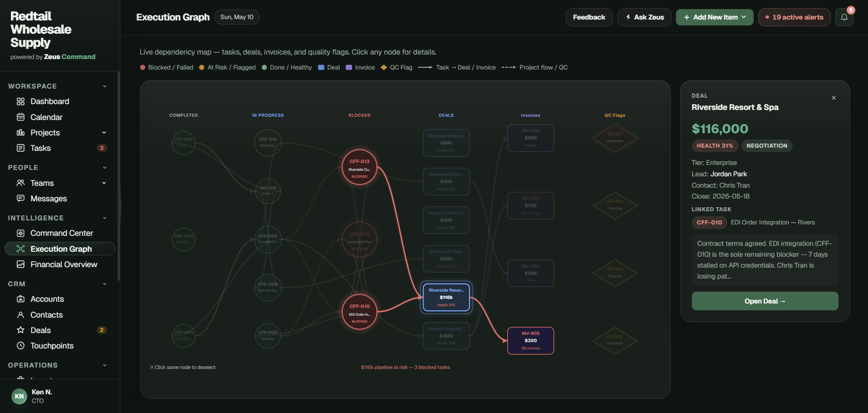
Task: Select QC flag diamond QC-B05
Action: [x=615, y=341]
